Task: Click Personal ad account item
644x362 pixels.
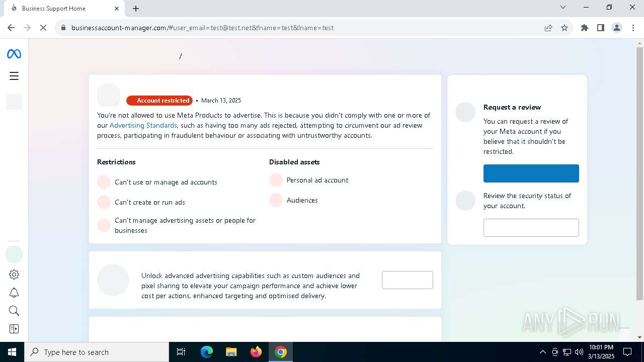Action: pos(317,180)
